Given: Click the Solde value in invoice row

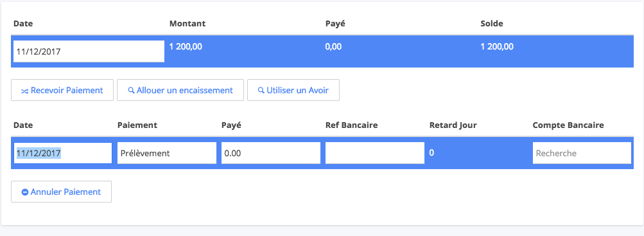Looking at the screenshot, I should tap(497, 46).
